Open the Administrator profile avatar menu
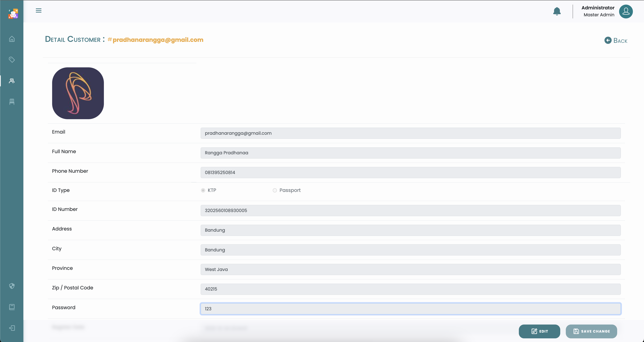The height and width of the screenshot is (342, 644). coord(626,12)
